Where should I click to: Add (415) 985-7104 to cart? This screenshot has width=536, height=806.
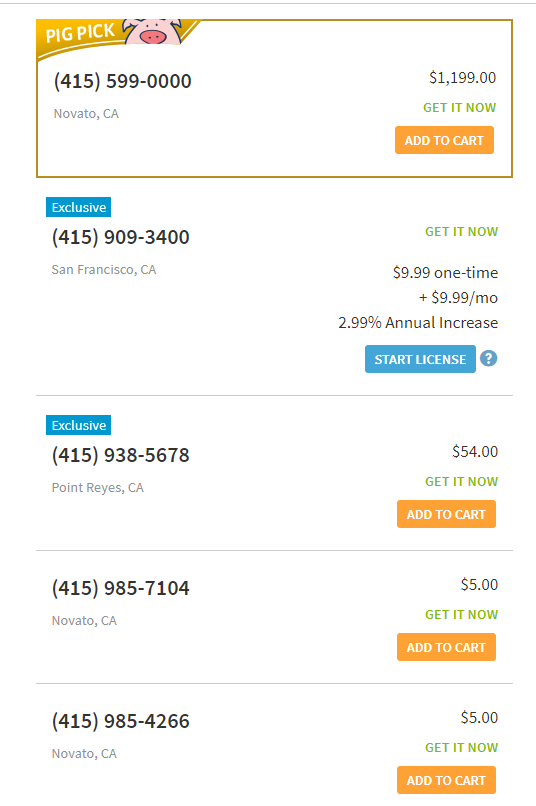coord(446,647)
